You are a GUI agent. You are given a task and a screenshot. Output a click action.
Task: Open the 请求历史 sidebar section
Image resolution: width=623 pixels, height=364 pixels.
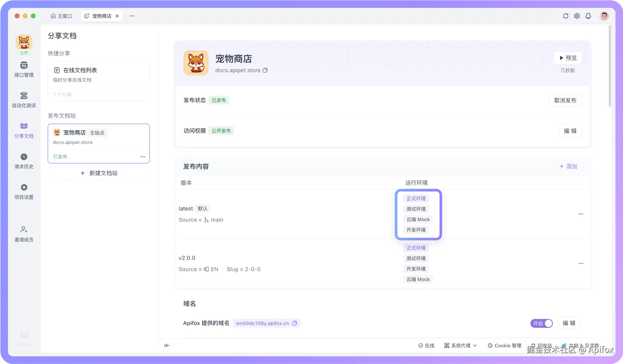[x=24, y=161]
